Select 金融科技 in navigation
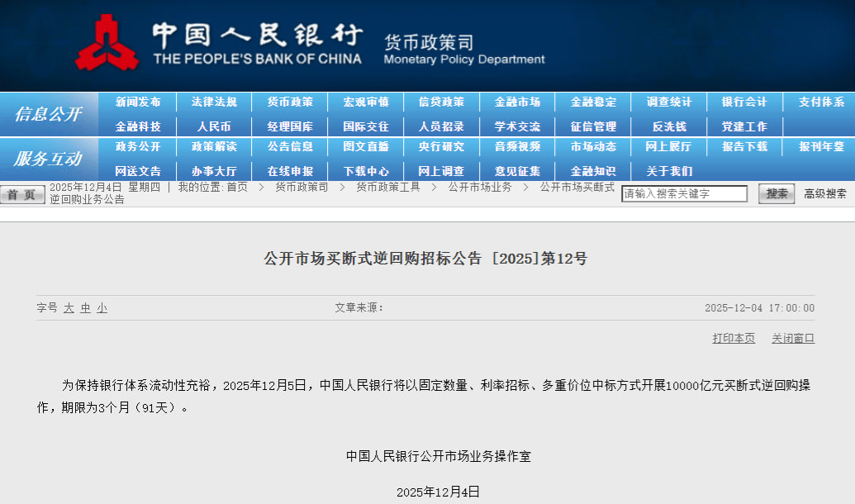This screenshot has width=855, height=504. pyautogui.click(x=138, y=126)
